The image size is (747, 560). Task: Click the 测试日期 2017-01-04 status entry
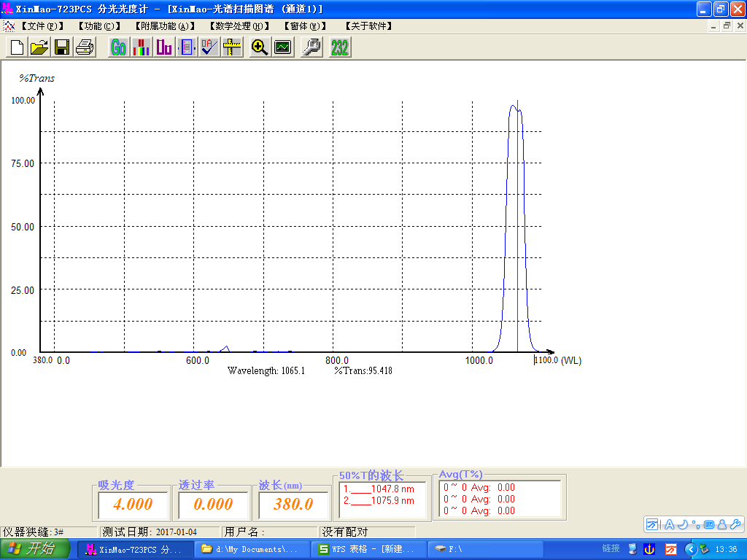(160, 532)
